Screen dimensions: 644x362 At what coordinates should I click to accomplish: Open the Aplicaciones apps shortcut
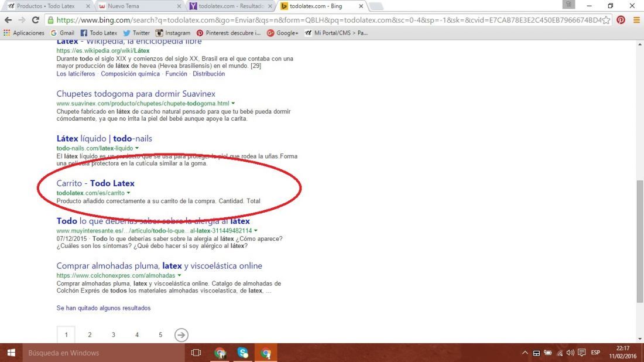tap(24, 33)
